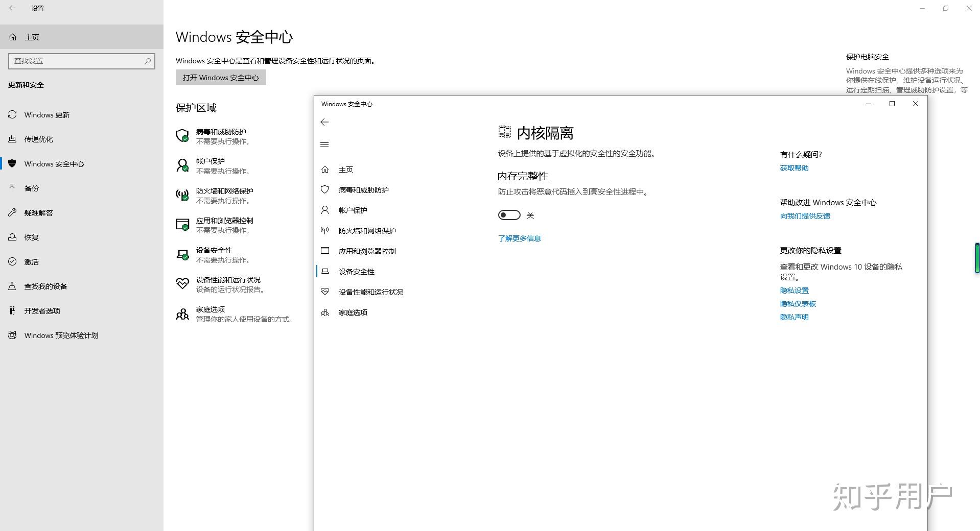Open 隐私声明 link
Screen dimensions: 980x531
[794, 317]
